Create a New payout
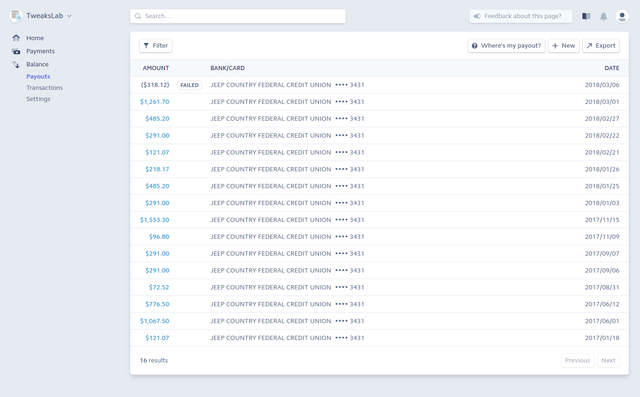The width and height of the screenshot is (640, 397). [564, 46]
